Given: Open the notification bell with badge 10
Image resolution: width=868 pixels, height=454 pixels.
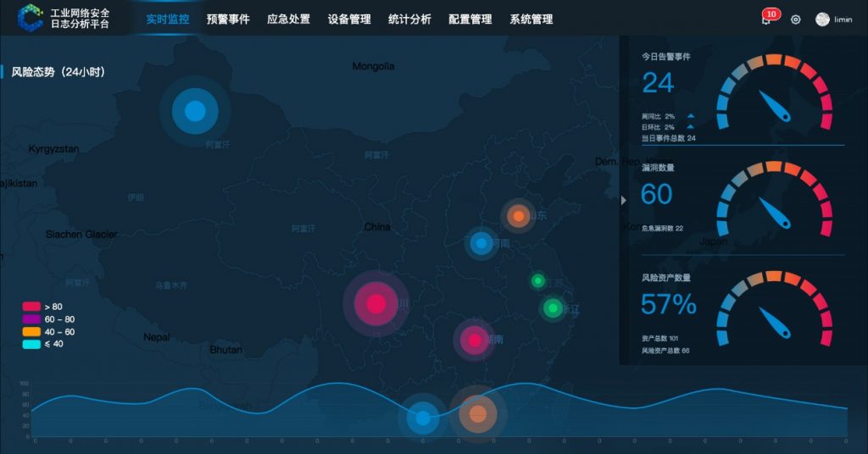Looking at the screenshot, I should [x=766, y=20].
